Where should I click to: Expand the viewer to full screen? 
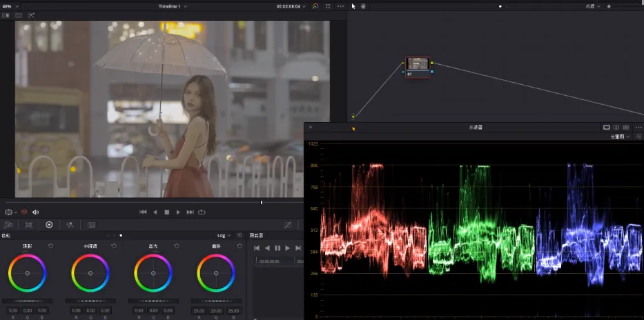[328, 6]
